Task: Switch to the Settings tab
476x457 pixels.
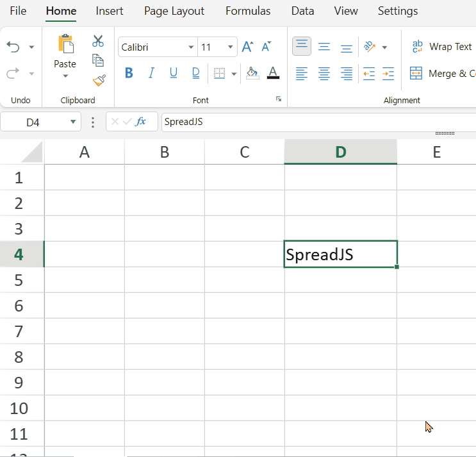Action: (x=398, y=11)
